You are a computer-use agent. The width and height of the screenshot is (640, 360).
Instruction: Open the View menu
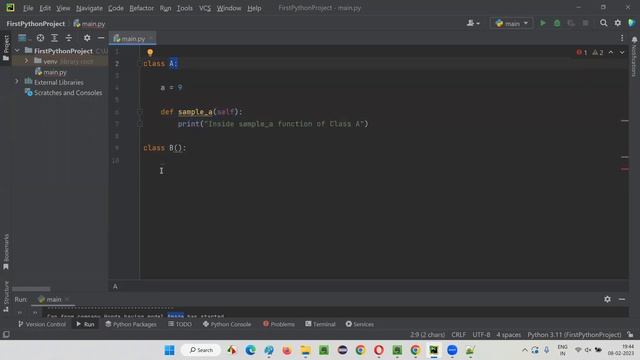63,8
